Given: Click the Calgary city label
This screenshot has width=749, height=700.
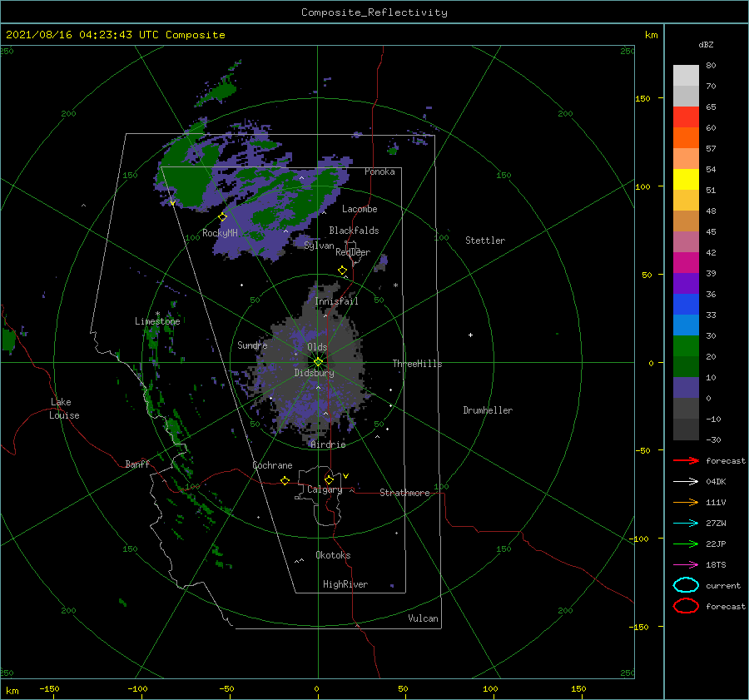Looking at the screenshot, I should [x=325, y=489].
